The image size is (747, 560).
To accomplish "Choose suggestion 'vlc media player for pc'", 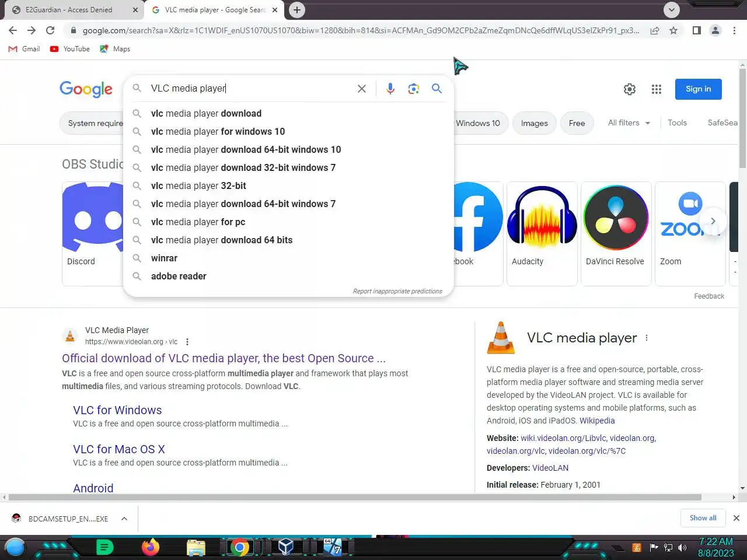I will [288, 222].
